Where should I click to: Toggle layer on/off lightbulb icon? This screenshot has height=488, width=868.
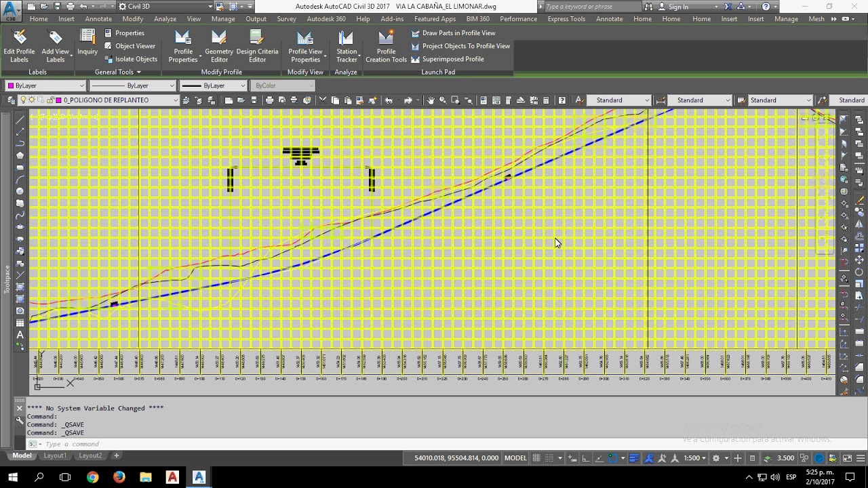[x=23, y=100]
